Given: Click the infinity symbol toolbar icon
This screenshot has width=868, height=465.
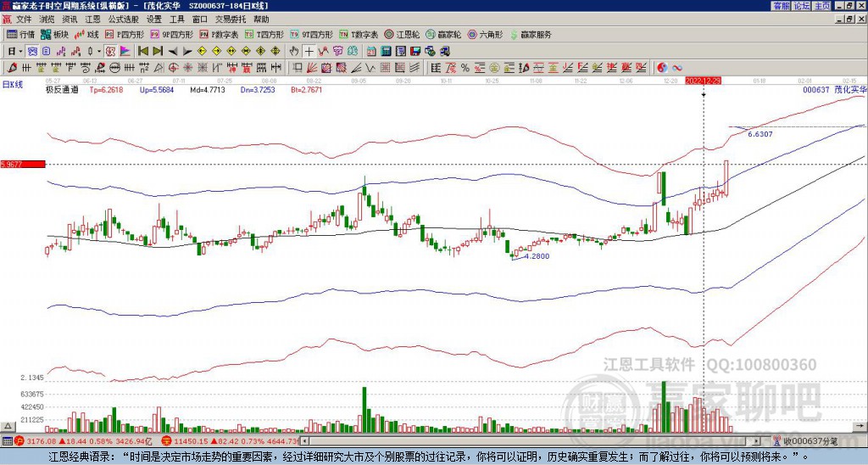Looking at the screenshot, I should coord(677,67).
